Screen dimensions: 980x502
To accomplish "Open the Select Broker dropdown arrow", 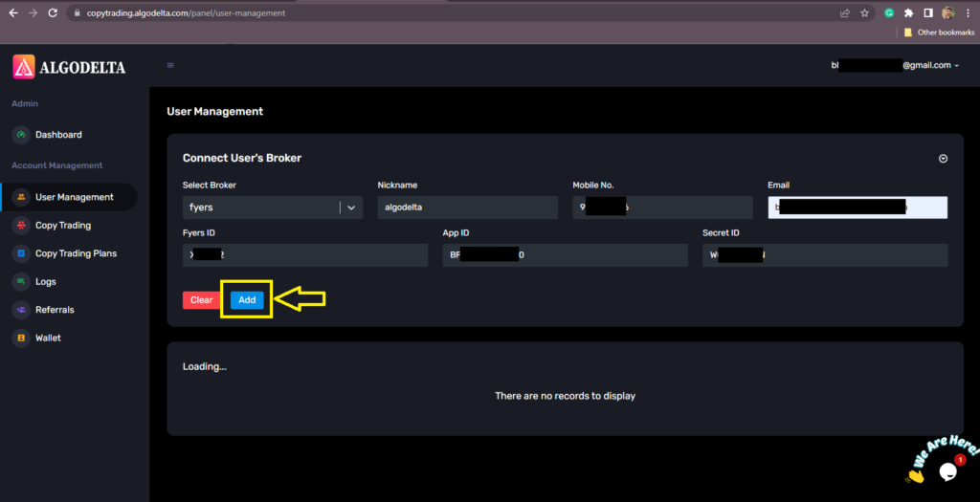I will pos(351,207).
